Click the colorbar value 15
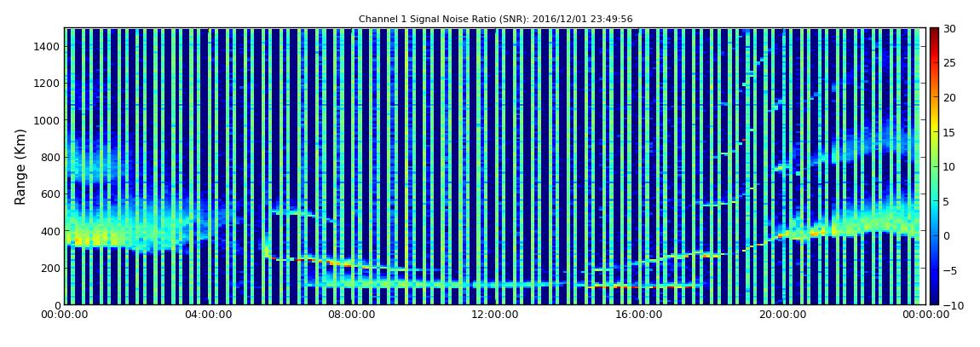Screen dimensions: 980x347 coord(950,132)
